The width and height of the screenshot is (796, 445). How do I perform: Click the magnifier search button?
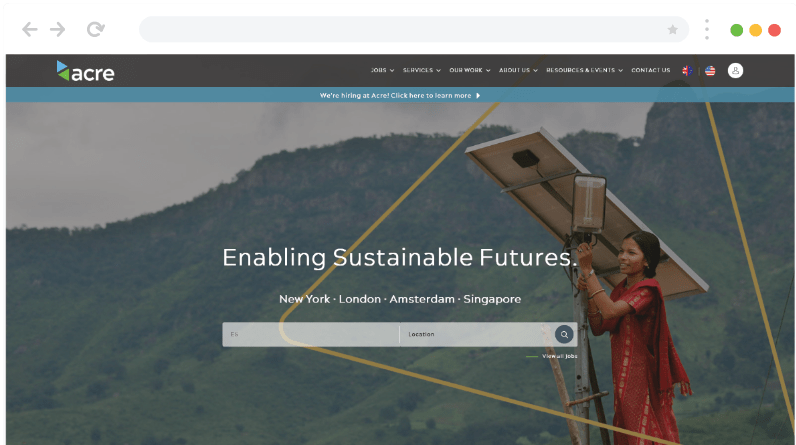pyautogui.click(x=564, y=334)
